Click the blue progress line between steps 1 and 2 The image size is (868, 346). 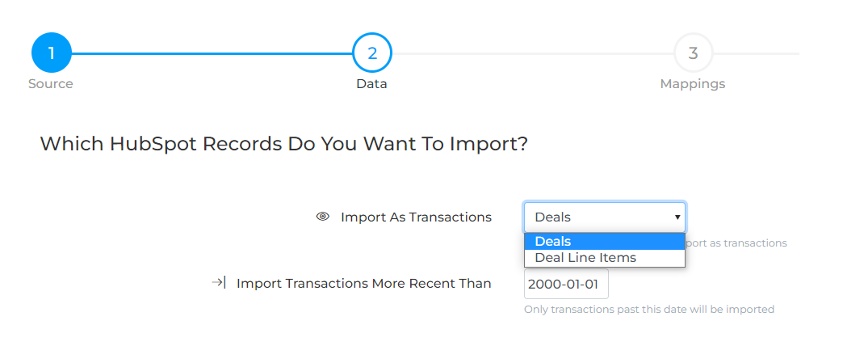(212, 54)
